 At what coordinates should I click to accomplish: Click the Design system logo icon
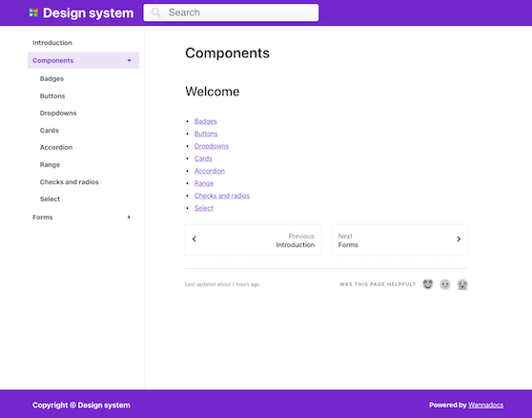33,12
